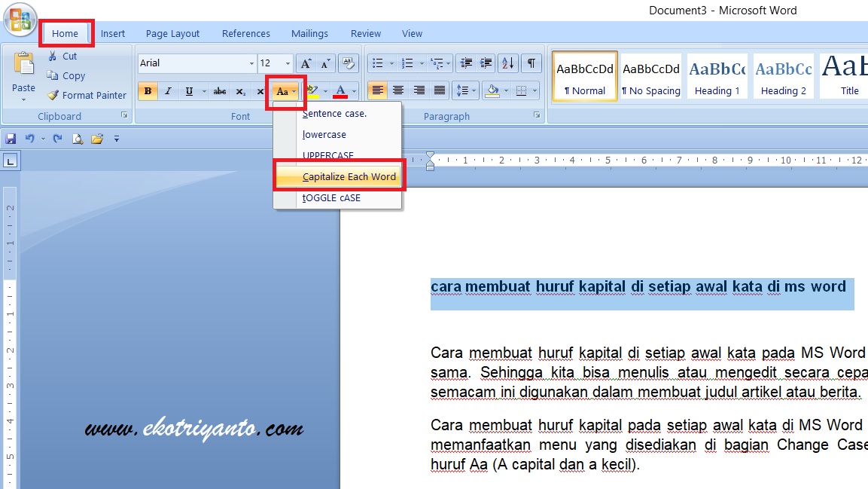This screenshot has width=868, height=489.
Task: Open a file via the folder icon
Action: coord(97,139)
